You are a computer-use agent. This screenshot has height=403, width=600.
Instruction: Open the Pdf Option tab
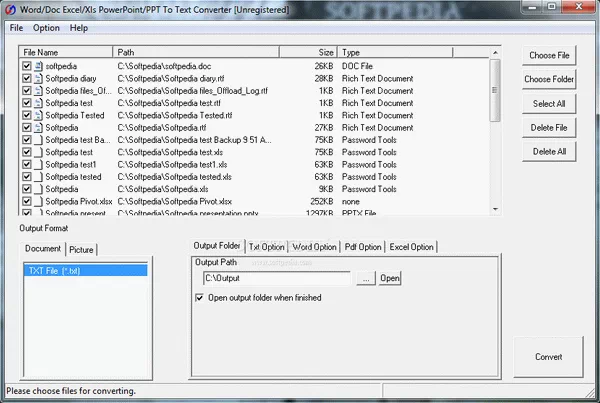[x=363, y=247]
